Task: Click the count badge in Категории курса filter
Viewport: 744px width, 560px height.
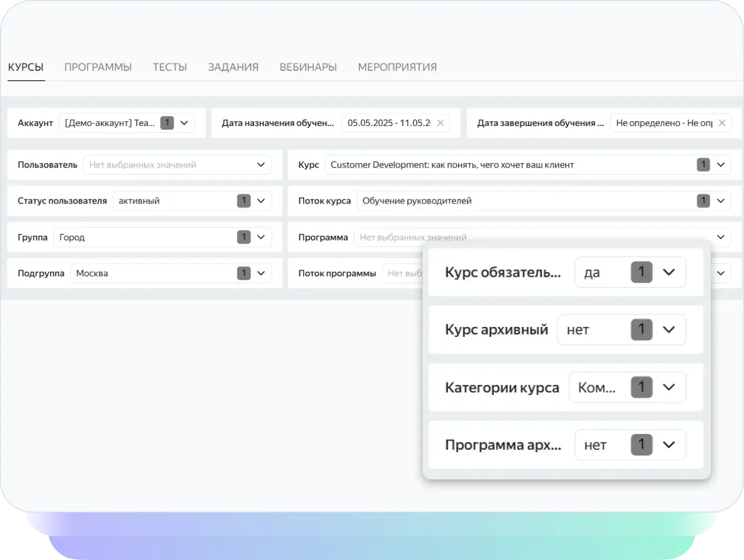Action: click(x=642, y=387)
